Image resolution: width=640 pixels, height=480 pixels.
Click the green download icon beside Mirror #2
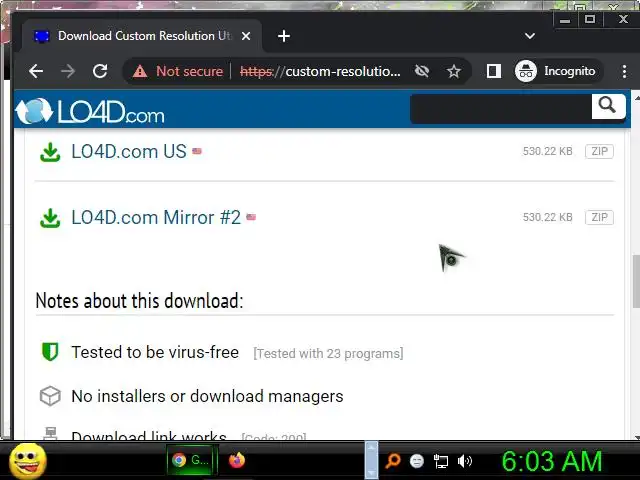(x=50, y=218)
